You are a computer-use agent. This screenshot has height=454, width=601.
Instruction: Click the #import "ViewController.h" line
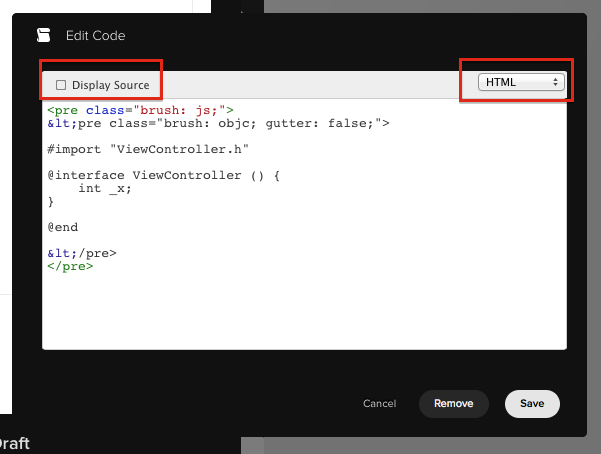pos(148,149)
